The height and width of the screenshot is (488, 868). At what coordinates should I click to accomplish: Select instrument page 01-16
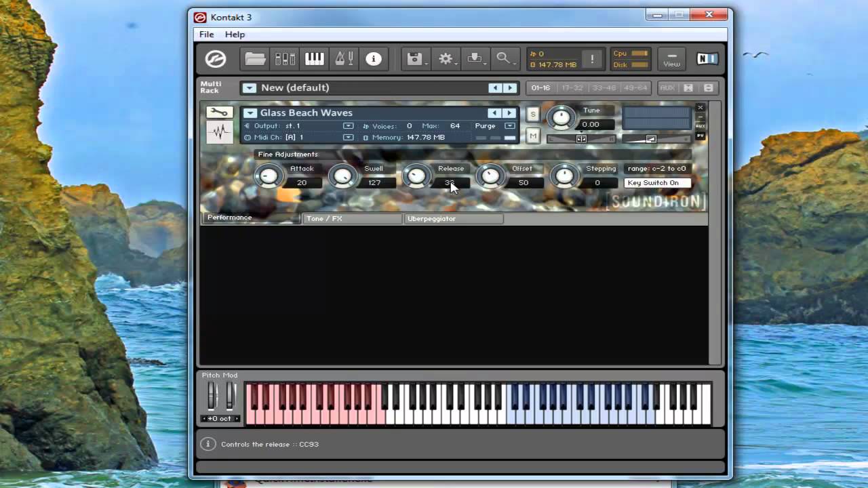pyautogui.click(x=540, y=87)
